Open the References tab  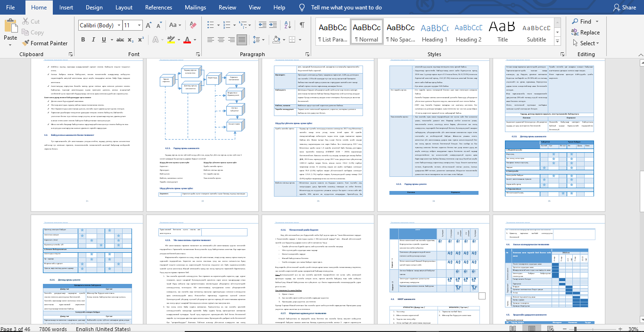(x=158, y=8)
